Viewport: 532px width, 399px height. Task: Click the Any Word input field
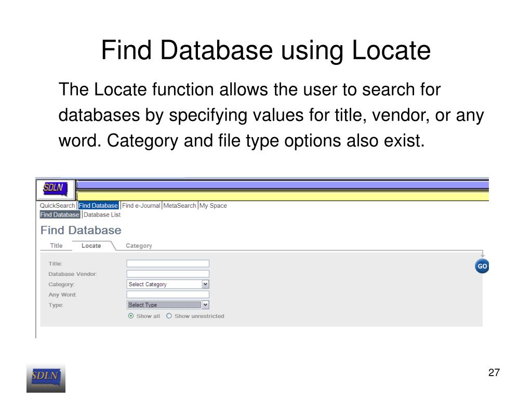pyautogui.click(x=168, y=295)
